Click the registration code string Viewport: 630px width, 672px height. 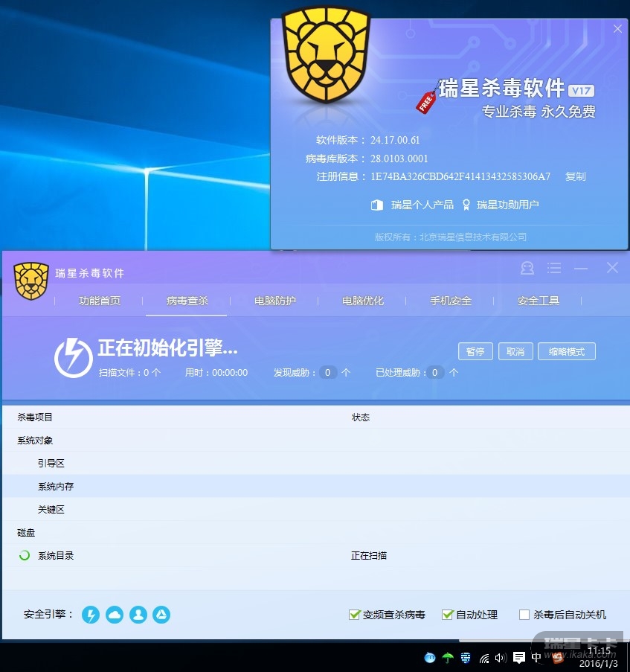coord(460,176)
